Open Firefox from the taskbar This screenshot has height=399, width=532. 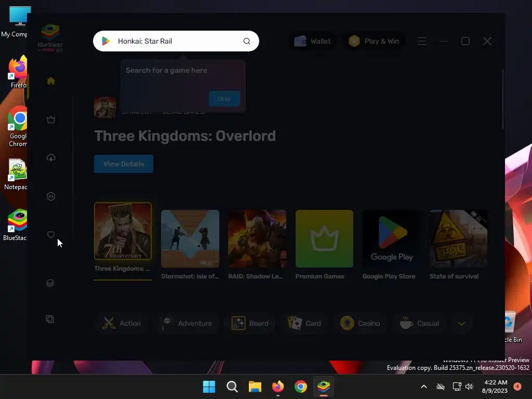pyautogui.click(x=278, y=387)
